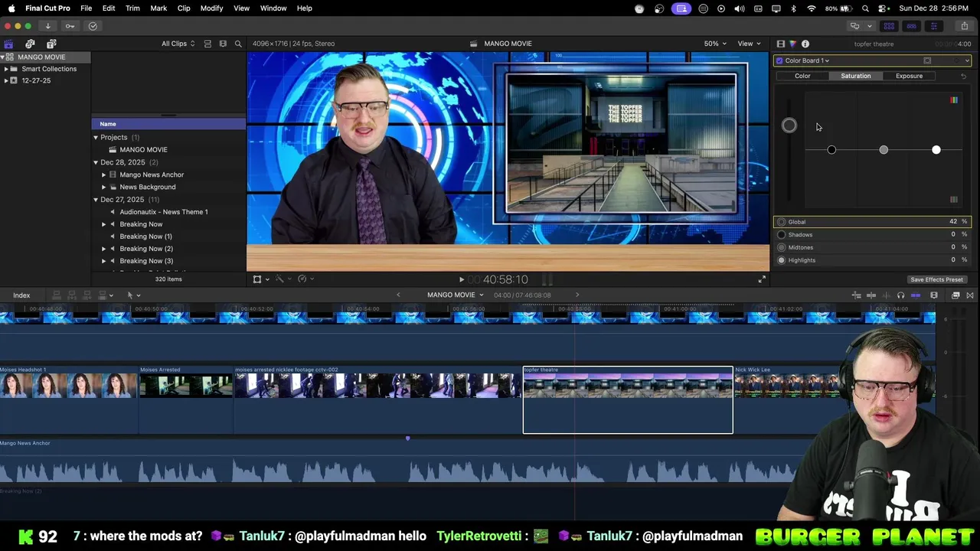Toggle filmstrip/list view in browser
The image size is (980, 551).
click(207, 44)
